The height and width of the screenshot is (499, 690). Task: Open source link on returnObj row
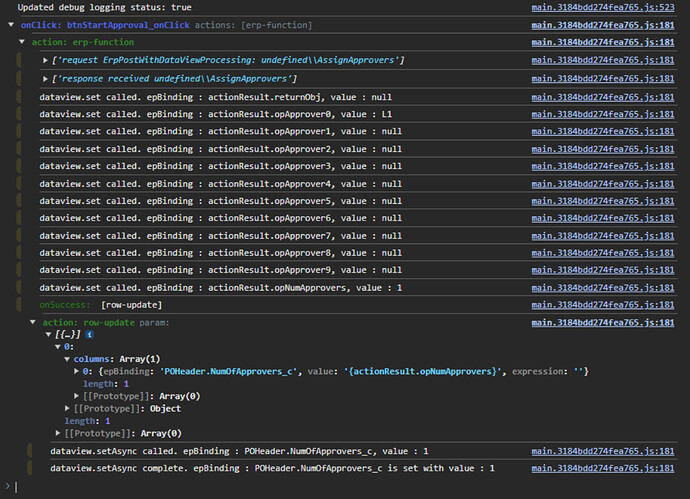(602, 97)
